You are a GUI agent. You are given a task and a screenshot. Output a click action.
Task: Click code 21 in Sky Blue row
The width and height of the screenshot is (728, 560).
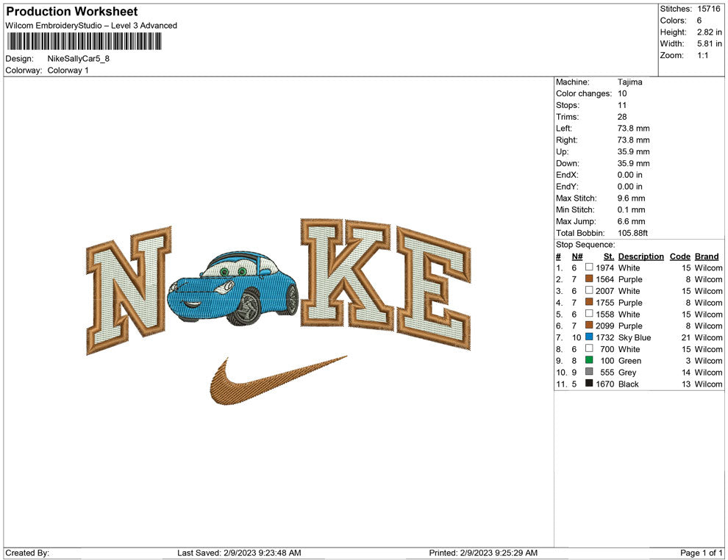click(686, 337)
